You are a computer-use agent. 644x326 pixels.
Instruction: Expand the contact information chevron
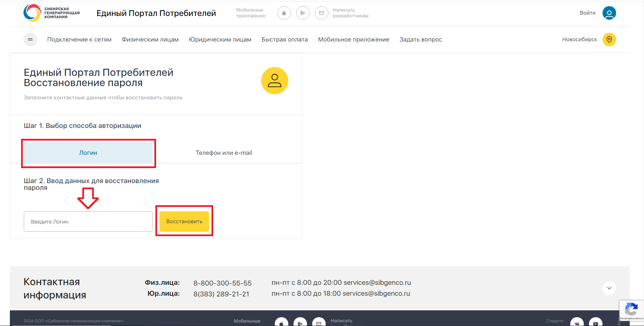[609, 288]
